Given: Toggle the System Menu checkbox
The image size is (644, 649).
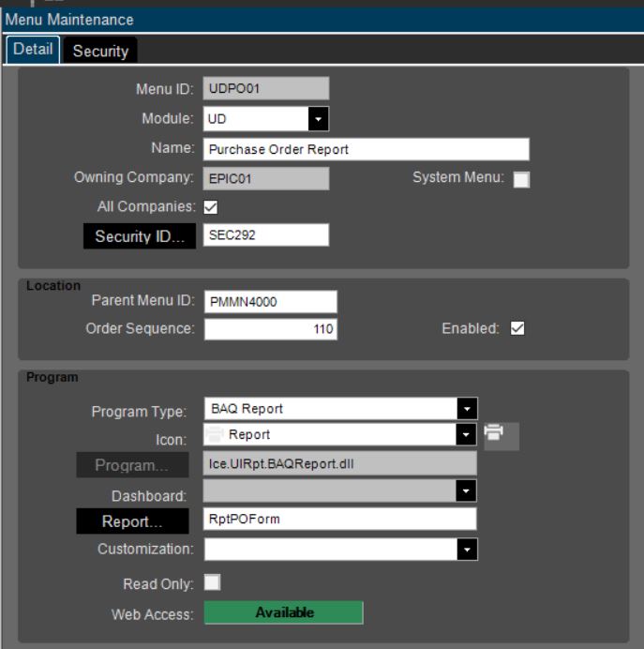Looking at the screenshot, I should pyautogui.click(x=521, y=180).
